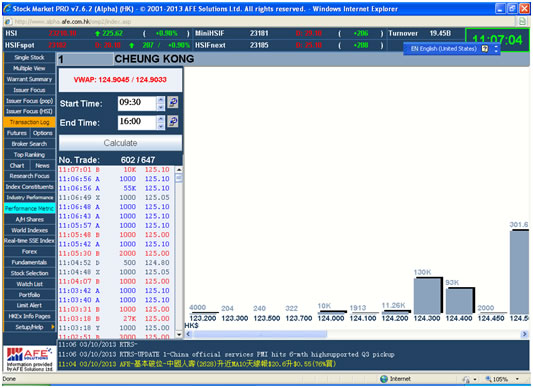The width and height of the screenshot is (533, 388).
Task: Select the Transaction Log item
Action: pos(29,122)
